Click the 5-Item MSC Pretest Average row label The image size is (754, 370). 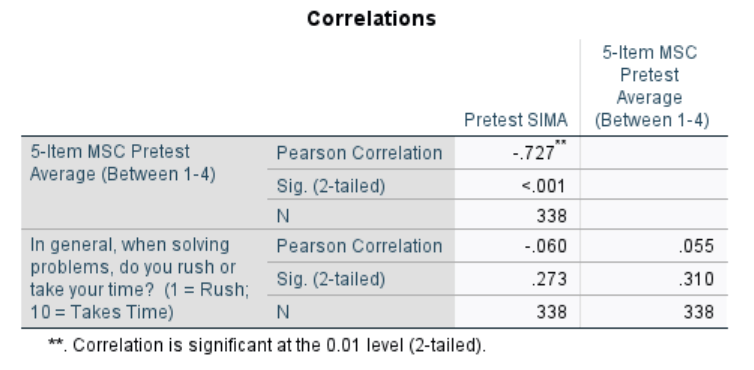(123, 163)
